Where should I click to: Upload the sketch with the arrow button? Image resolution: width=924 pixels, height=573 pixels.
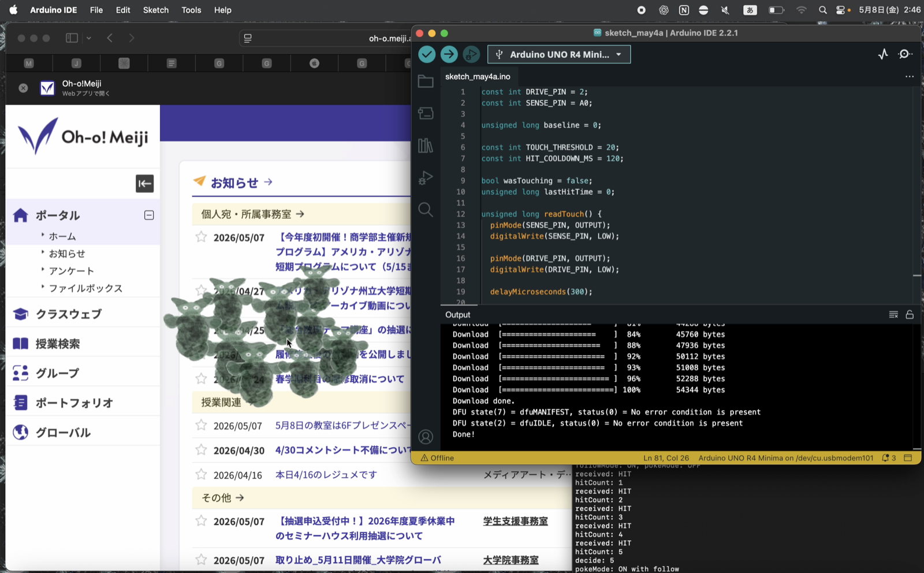tap(449, 54)
